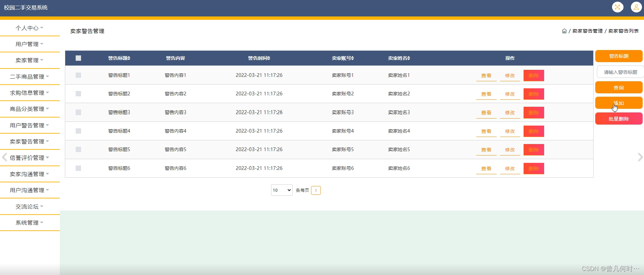Click the 警告内容 column header
This screenshot has width=644, height=275.
coord(176,58)
